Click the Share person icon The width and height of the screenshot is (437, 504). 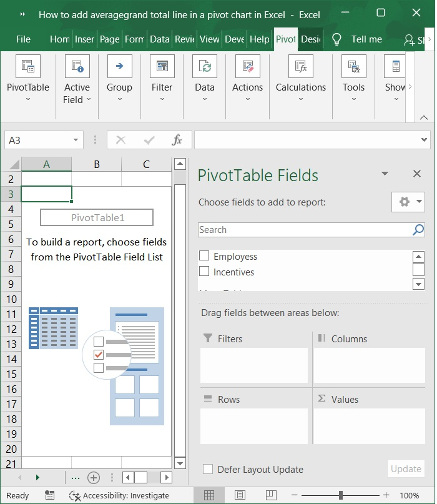[x=409, y=40]
